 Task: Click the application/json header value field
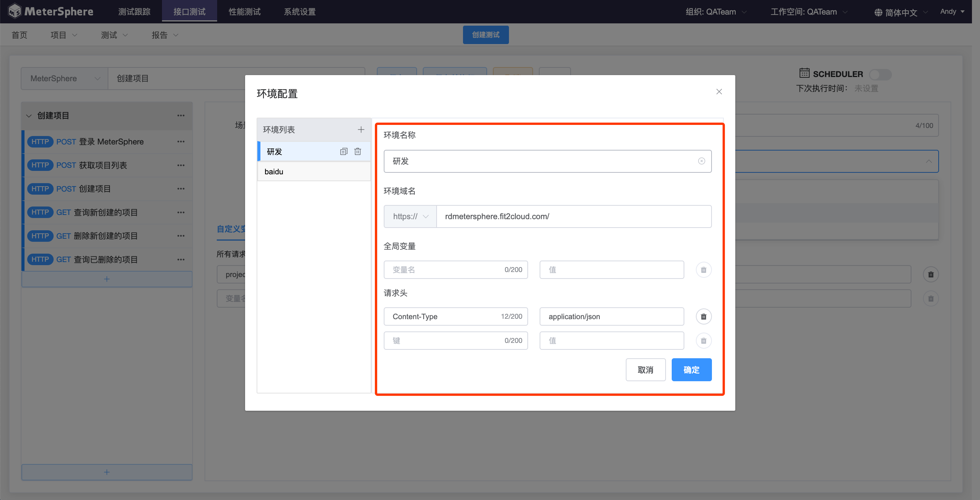pyautogui.click(x=611, y=316)
